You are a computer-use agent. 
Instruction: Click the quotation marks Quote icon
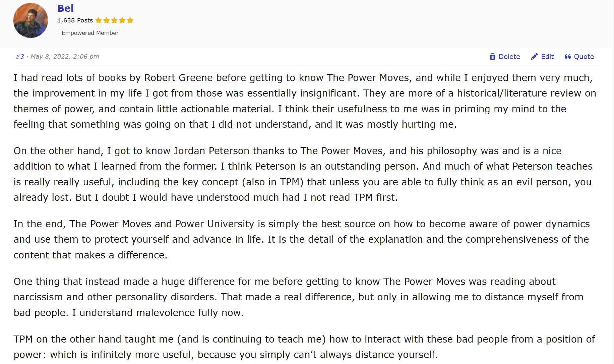coord(567,57)
